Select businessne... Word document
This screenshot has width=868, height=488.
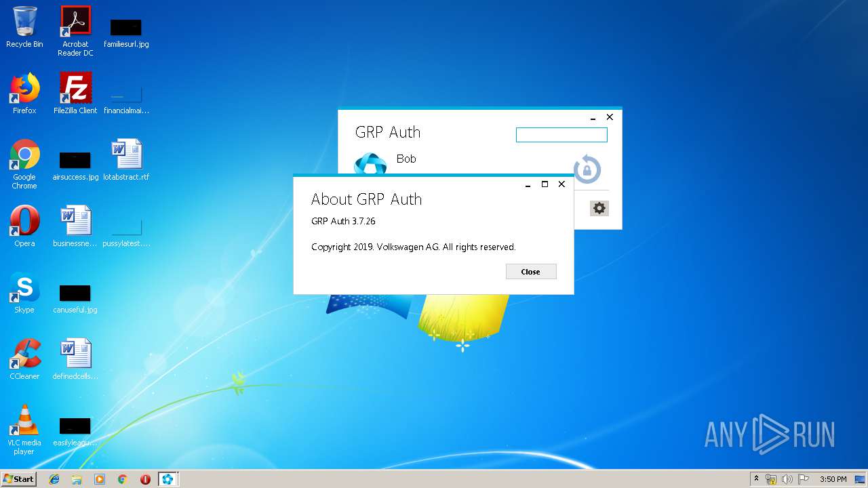pos(75,226)
